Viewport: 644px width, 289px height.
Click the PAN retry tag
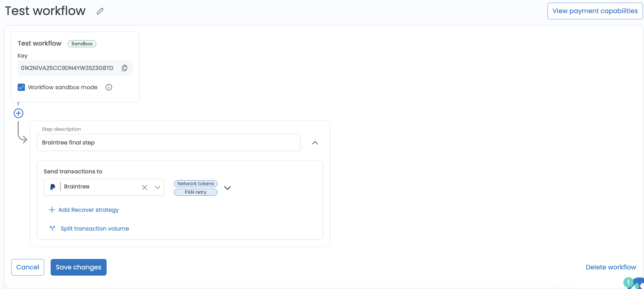[x=196, y=192]
